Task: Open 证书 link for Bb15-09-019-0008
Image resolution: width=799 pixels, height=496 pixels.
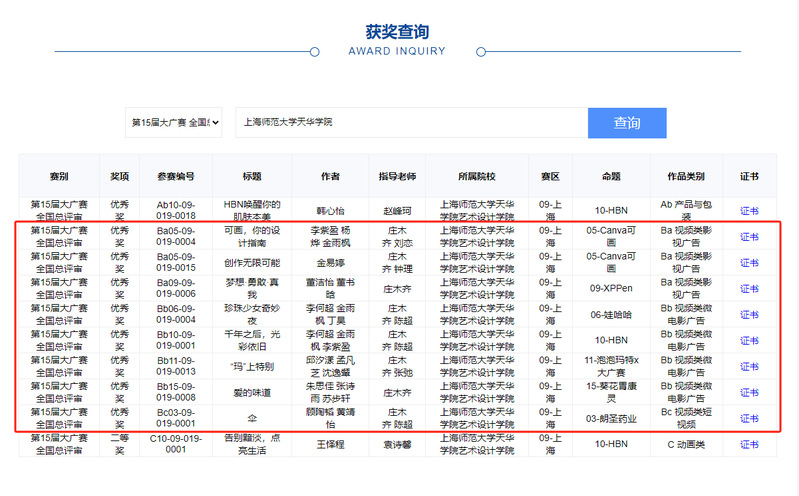Action: 749,393
